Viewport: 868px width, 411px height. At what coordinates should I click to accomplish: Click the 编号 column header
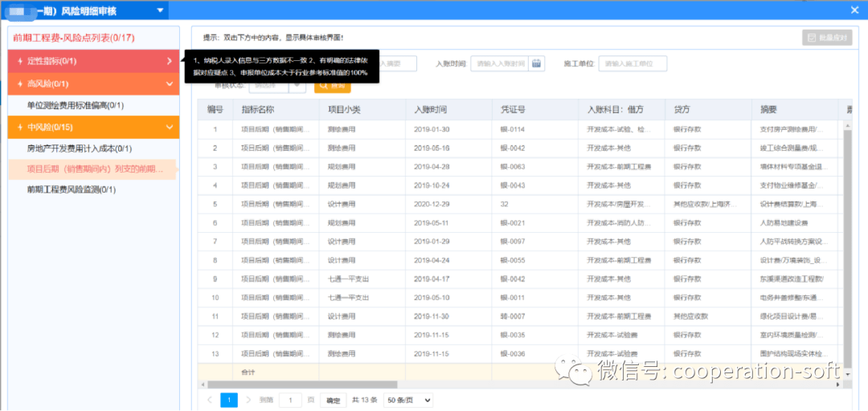[215, 109]
